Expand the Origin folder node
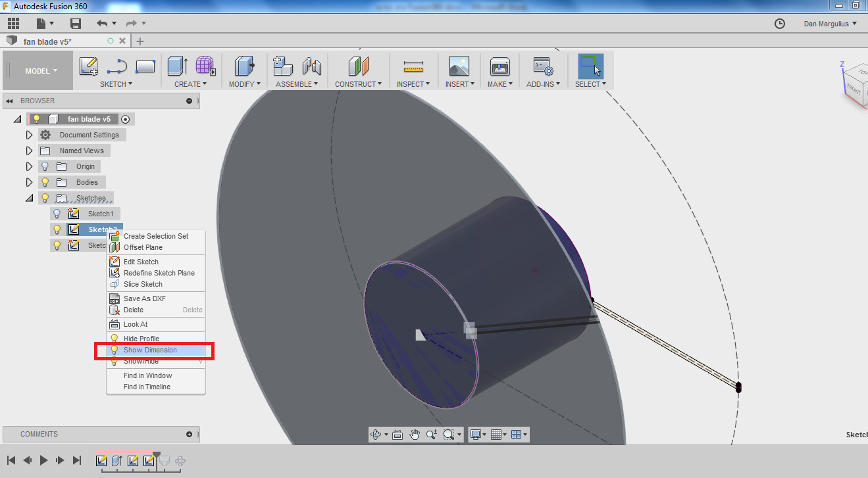This screenshot has width=868, height=478. click(29, 166)
